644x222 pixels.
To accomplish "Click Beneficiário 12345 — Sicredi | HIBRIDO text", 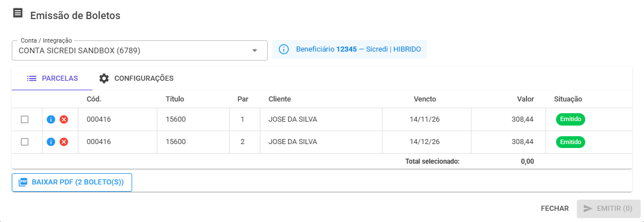I will click(358, 49).
